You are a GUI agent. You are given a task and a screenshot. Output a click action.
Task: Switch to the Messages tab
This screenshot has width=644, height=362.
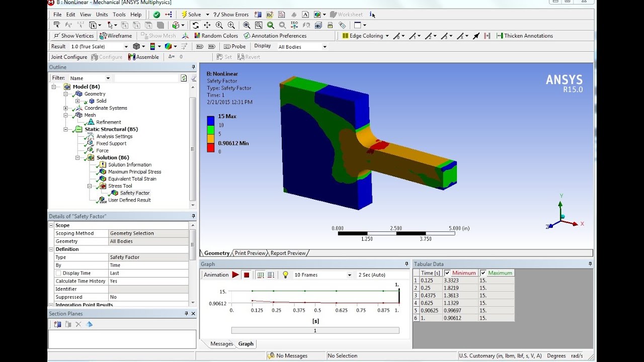click(221, 344)
